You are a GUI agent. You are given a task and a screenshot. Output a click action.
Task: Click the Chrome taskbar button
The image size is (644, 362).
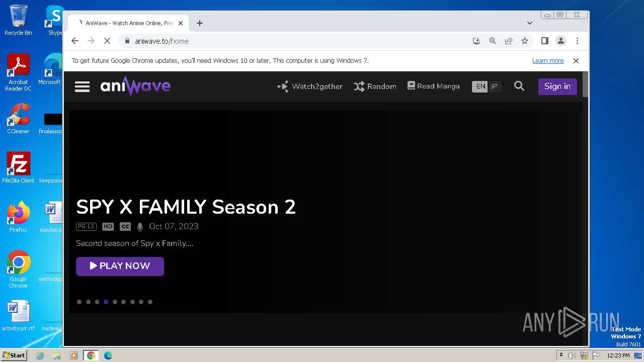point(91,355)
